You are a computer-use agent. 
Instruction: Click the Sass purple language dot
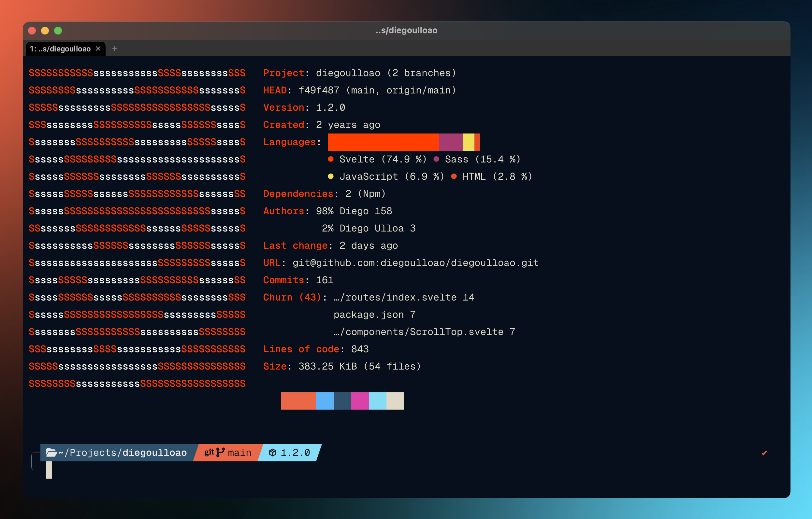click(x=436, y=159)
